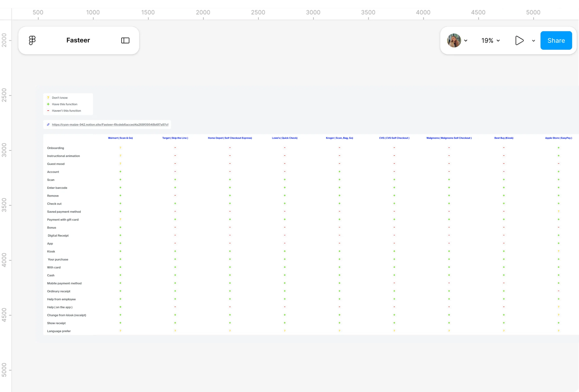
Task: Select the 'Haven't this function' legend text
Action: [x=67, y=111]
